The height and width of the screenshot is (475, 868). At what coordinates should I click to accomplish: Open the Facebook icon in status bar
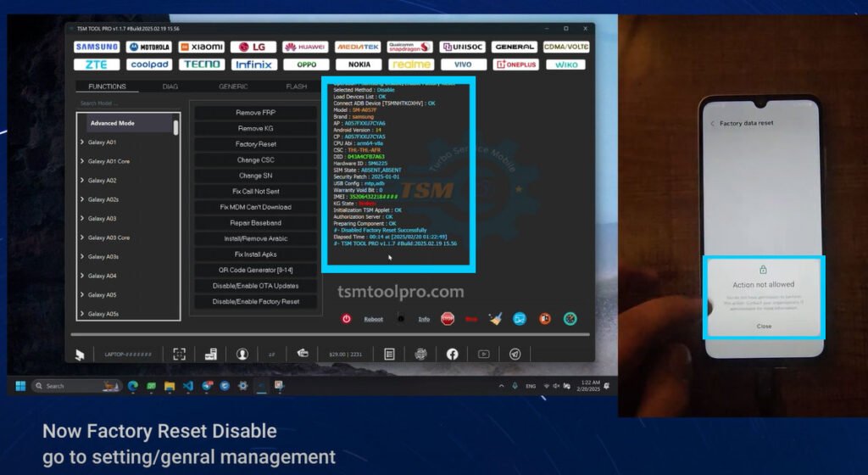453,355
